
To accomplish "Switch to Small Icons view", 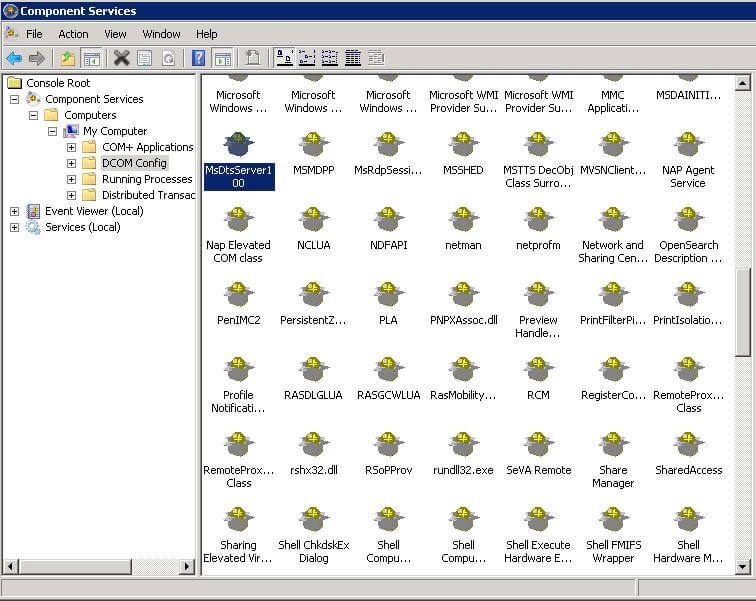I will (307, 58).
